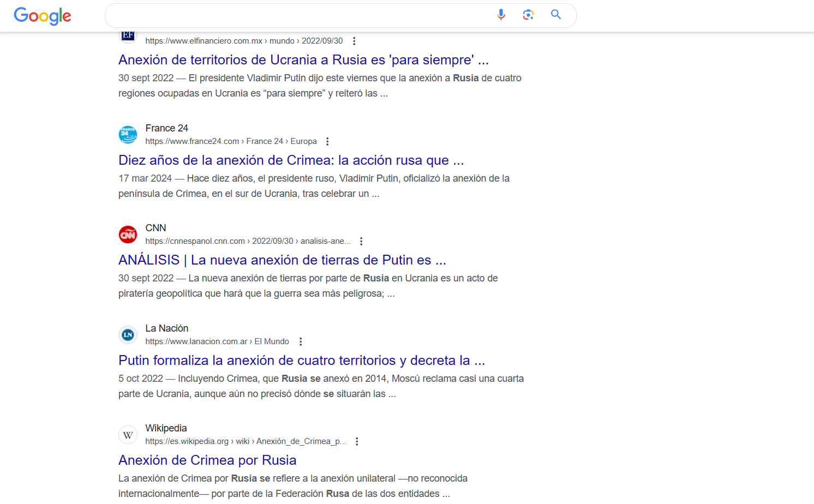Open CNN result options menu
Viewport: 814px width, 504px height.
361,241
